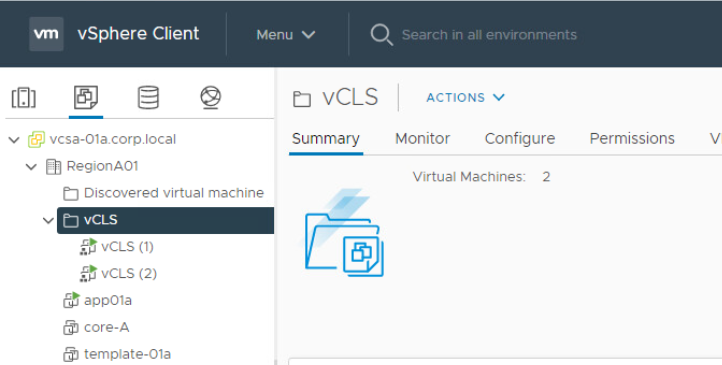Viewport: 722px width, 365px height.
Task: Open the Menu dropdown
Action: point(285,35)
